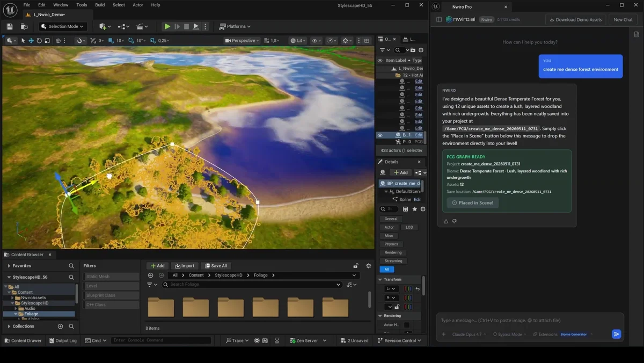Click thumbs down on Nwiro response
This screenshot has width=644, height=363.
455,221
